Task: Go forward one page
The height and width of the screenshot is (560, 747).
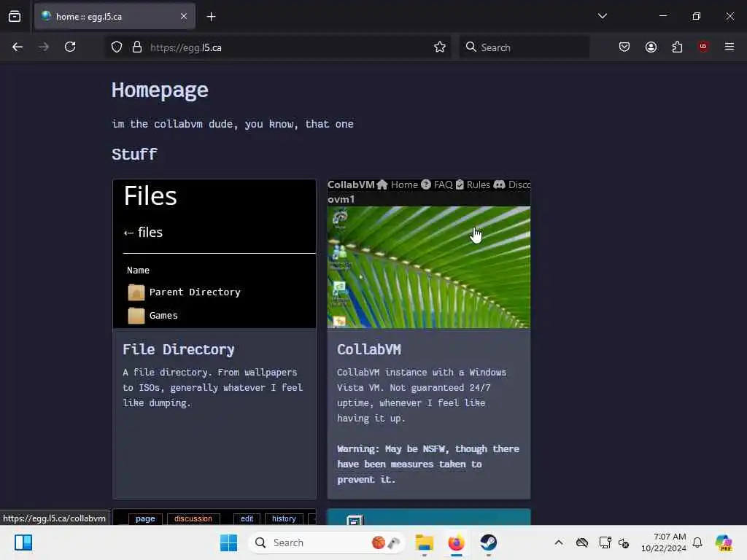Action: 44,47
